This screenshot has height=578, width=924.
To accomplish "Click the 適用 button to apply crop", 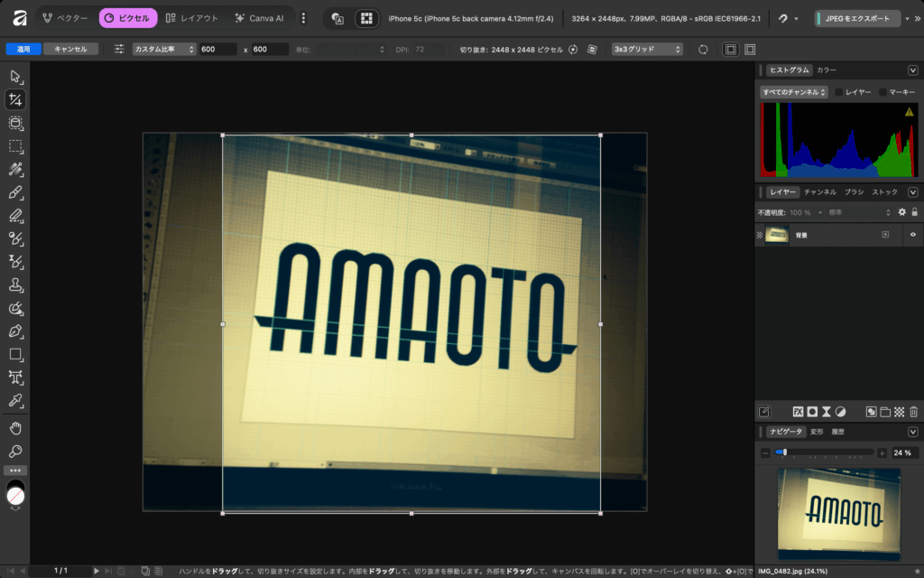I will coord(23,49).
